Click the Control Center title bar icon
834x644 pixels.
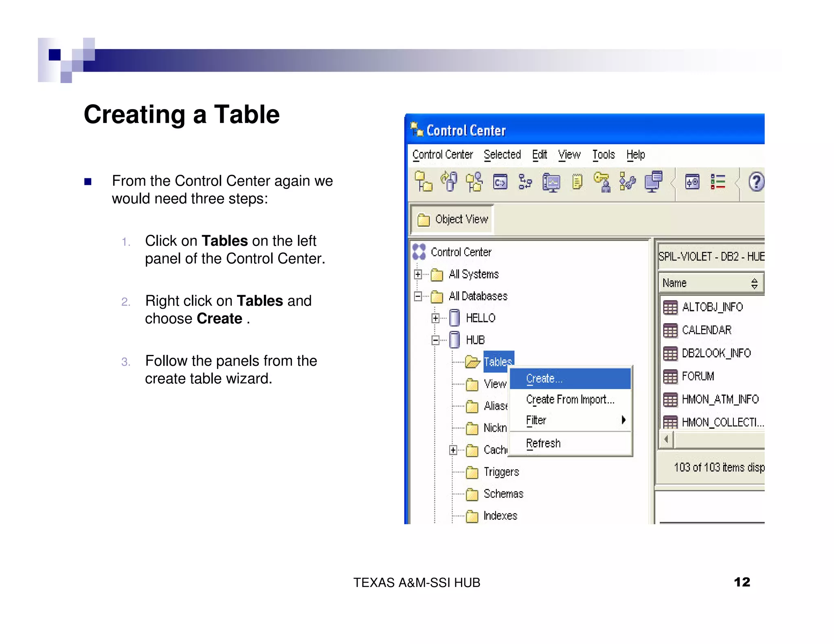[x=417, y=129]
